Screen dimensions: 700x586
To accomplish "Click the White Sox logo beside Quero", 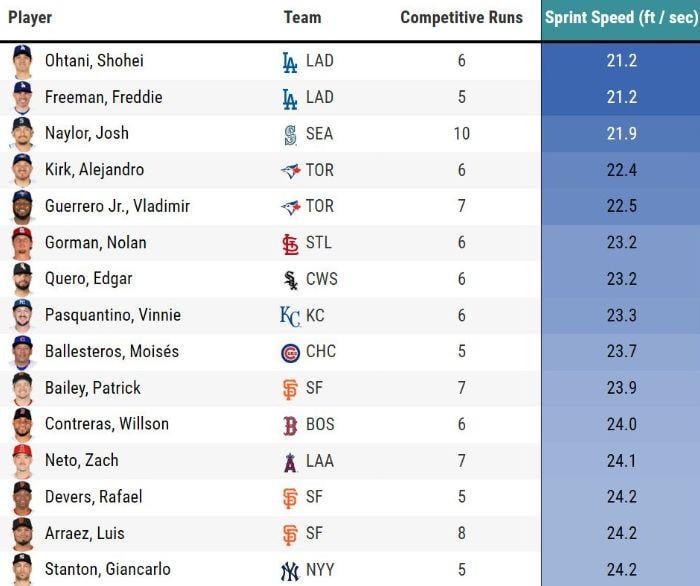I will [290, 280].
